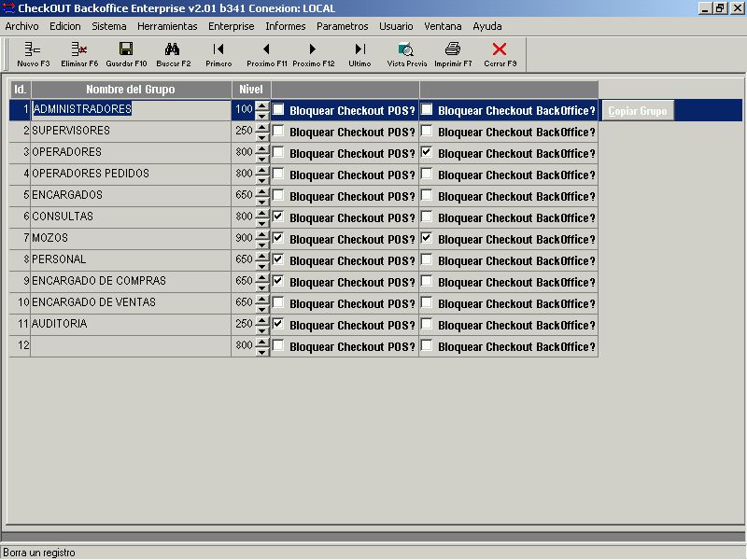Check Bloquear Checkout BackOffice for ENCARGADOS
Screen dimensions: 747x560
pos(427,196)
